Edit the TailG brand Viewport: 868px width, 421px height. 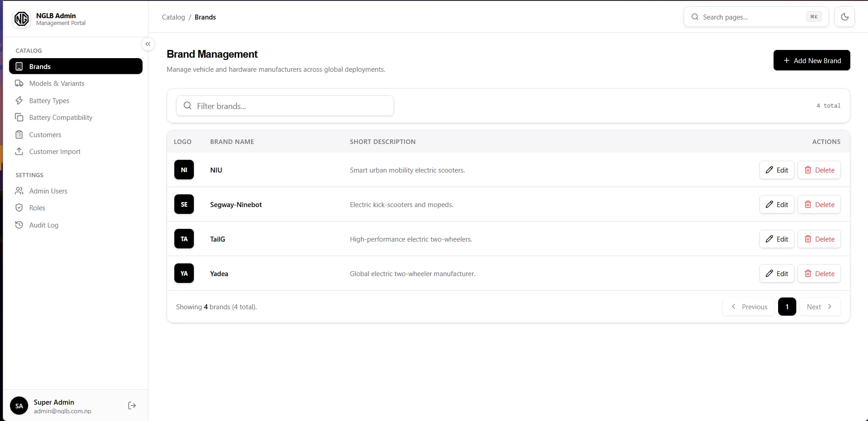click(777, 239)
